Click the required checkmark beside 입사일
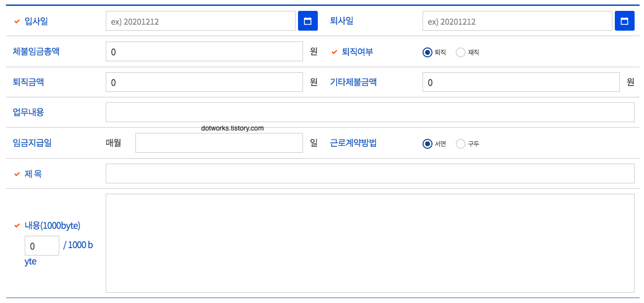This screenshot has width=644, height=303. (x=17, y=21)
